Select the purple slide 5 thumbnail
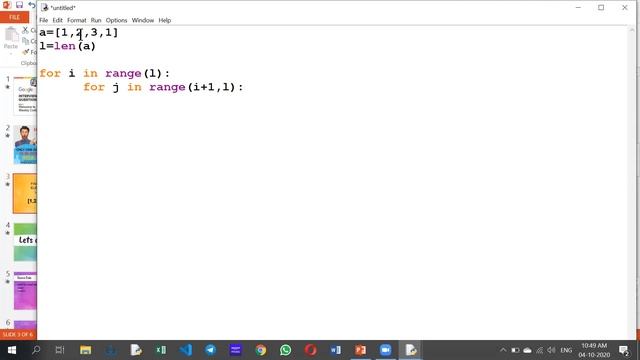The width and height of the screenshot is (640, 360). tap(25, 291)
